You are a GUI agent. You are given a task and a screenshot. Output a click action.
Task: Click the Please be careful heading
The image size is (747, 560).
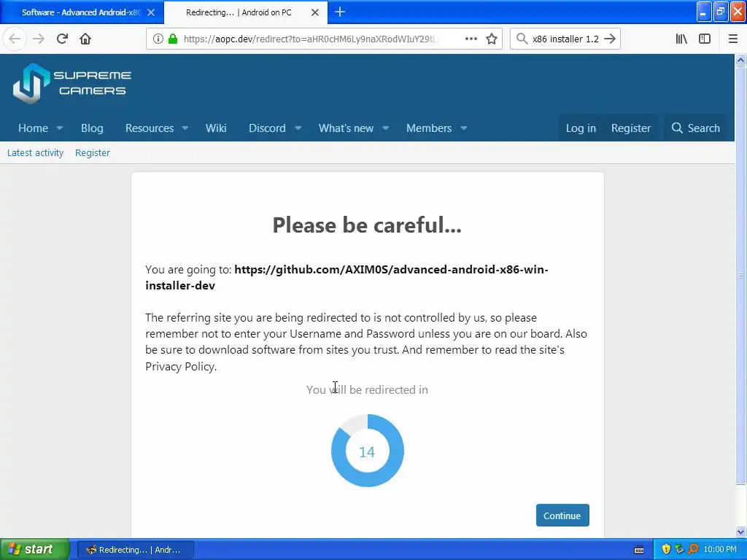[367, 225]
